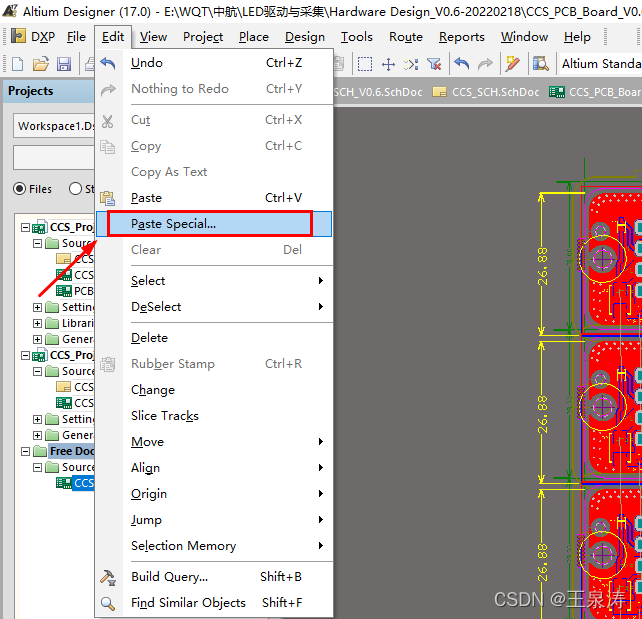
Task: Collapse the Free Documents node
Action: [25, 451]
